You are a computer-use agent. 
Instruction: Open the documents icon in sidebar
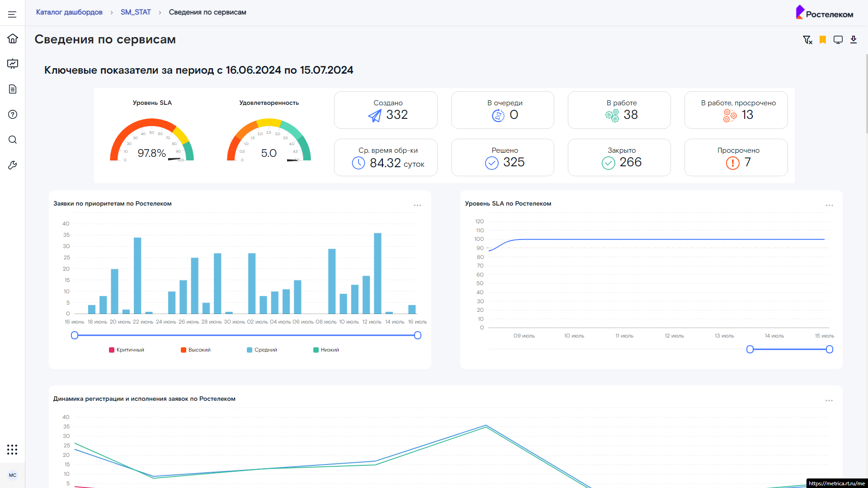coord(13,89)
